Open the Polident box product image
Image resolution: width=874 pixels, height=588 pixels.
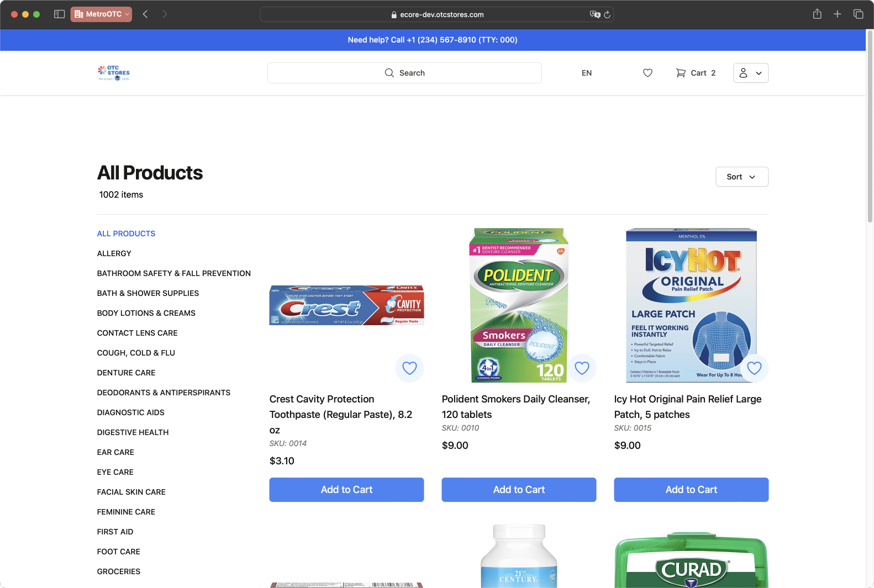[x=519, y=305]
